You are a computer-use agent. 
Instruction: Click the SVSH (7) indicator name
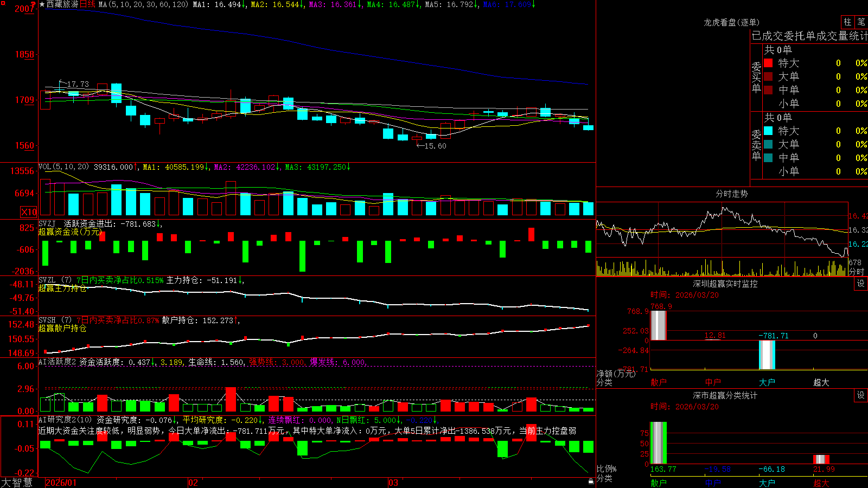[x=55, y=320]
